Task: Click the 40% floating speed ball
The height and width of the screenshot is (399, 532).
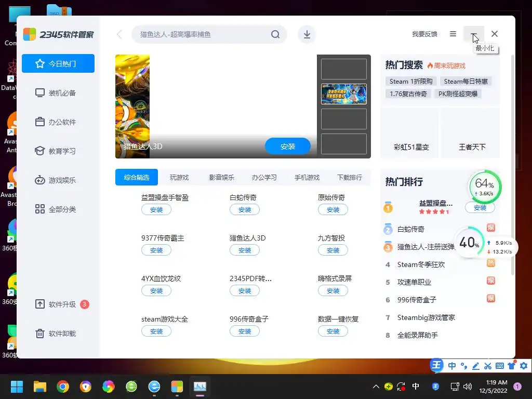Action: [x=469, y=242]
